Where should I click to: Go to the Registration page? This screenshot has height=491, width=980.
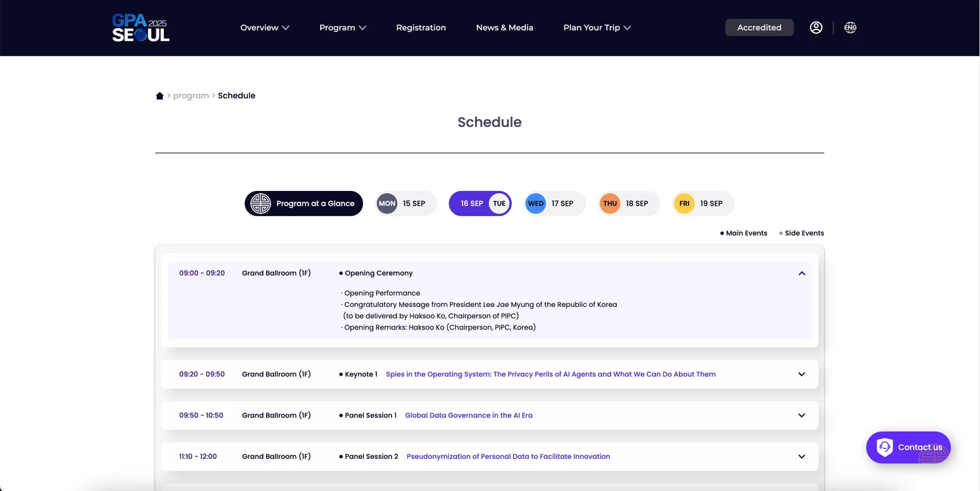(x=421, y=28)
